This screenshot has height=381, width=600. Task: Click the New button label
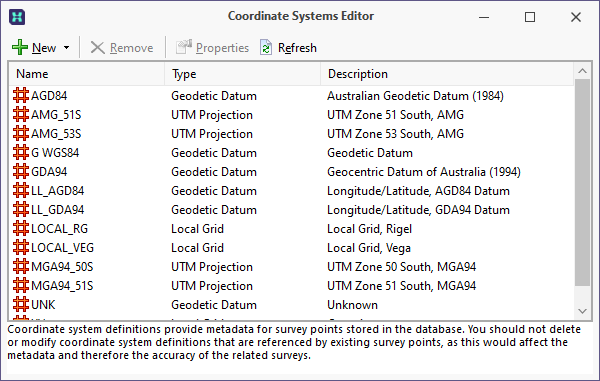pyautogui.click(x=44, y=48)
